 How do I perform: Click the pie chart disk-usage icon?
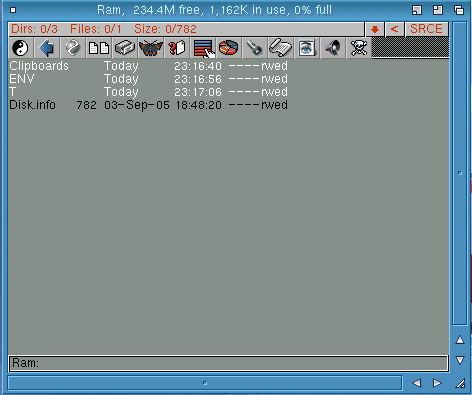pyautogui.click(x=229, y=48)
